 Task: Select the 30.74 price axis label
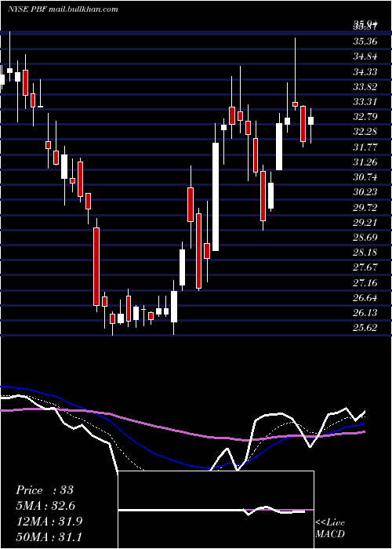(x=365, y=177)
